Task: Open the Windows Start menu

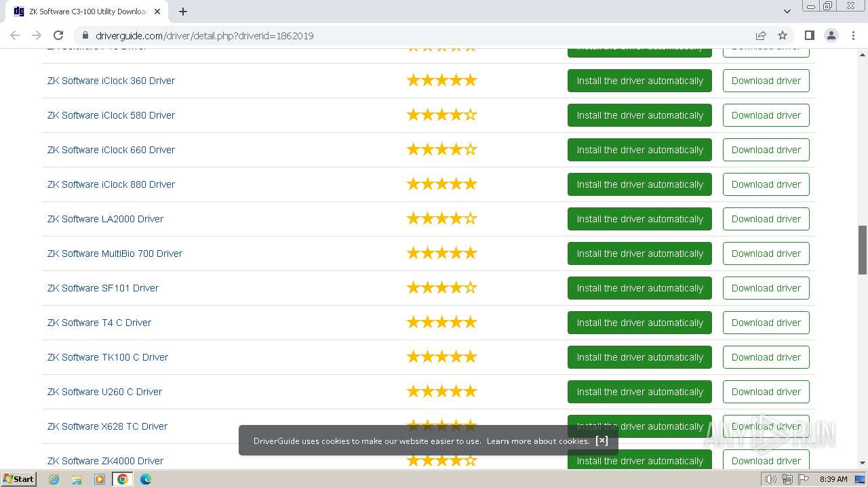Action: coord(19,479)
